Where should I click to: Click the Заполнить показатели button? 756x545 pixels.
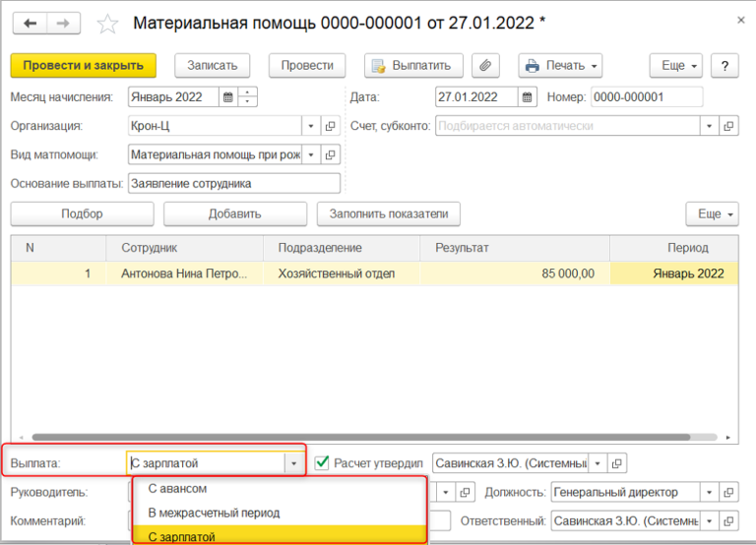pos(388,213)
